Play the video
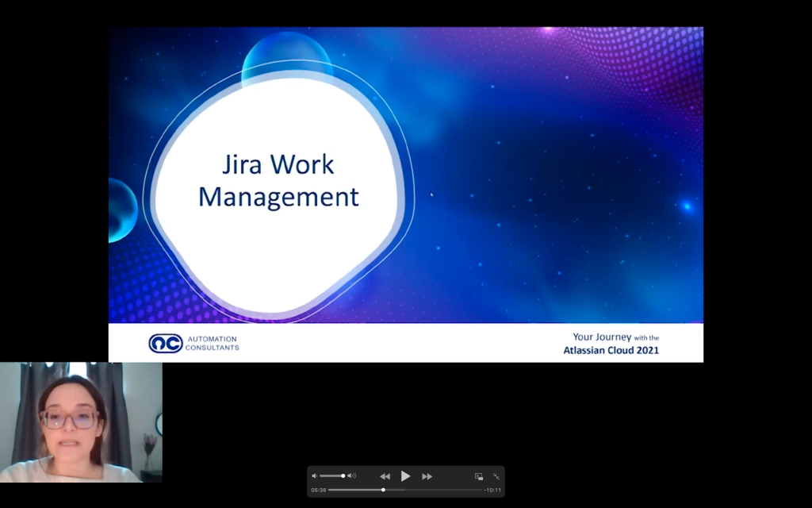 (x=405, y=476)
